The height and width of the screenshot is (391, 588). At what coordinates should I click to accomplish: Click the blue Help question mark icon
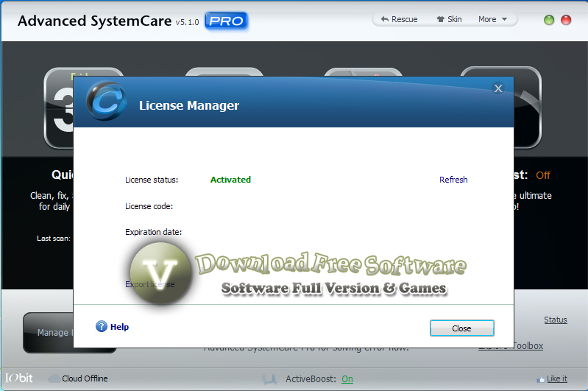(102, 326)
